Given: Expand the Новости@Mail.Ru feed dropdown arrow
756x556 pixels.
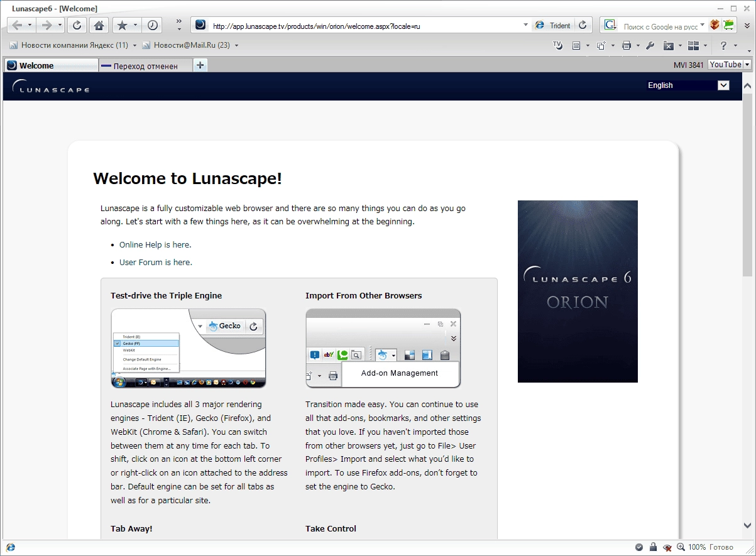Looking at the screenshot, I should (x=236, y=45).
